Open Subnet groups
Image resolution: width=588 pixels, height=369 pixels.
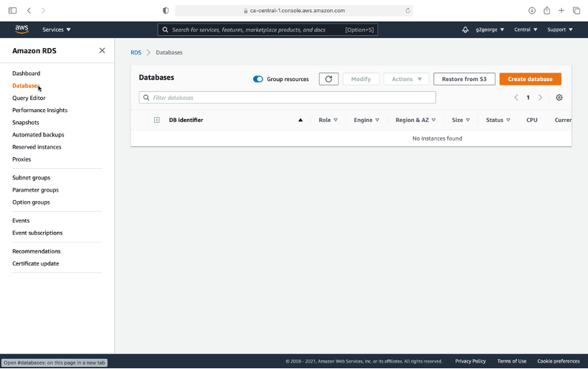(31, 177)
